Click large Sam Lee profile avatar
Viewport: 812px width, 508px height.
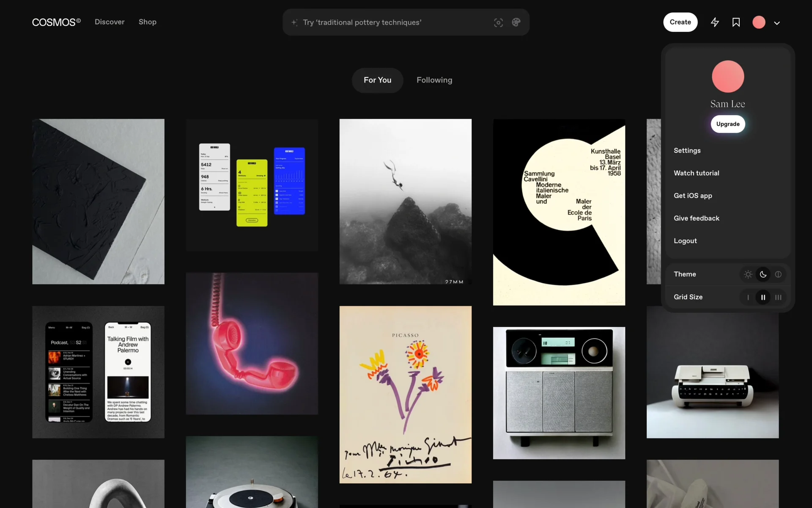tap(727, 77)
